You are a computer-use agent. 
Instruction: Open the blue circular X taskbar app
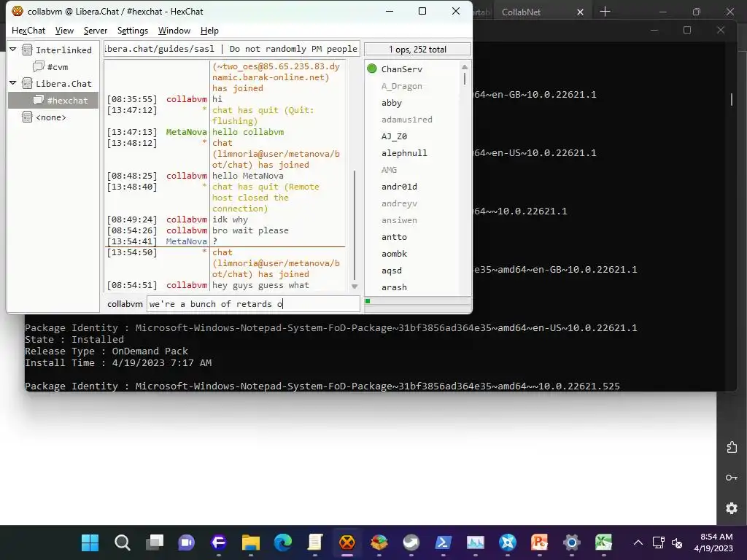(x=508, y=542)
